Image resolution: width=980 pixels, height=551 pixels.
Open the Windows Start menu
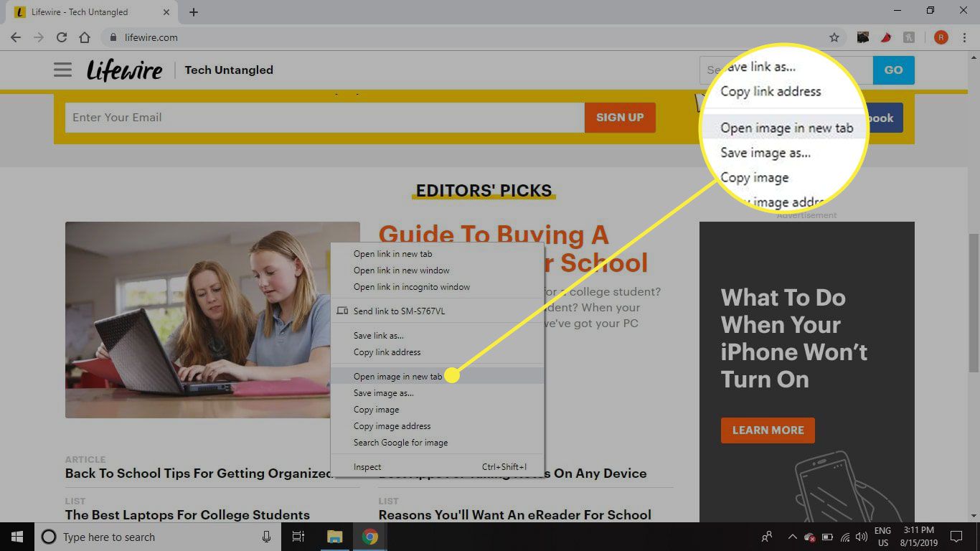(17, 537)
